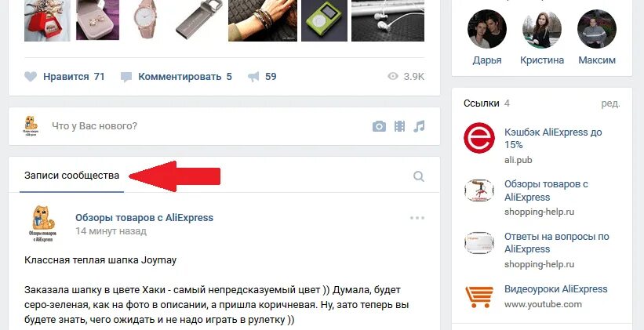The image size is (644, 330).
Task: Click the orange shopping cart icon
Action: pyautogui.click(x=479, y=297)
